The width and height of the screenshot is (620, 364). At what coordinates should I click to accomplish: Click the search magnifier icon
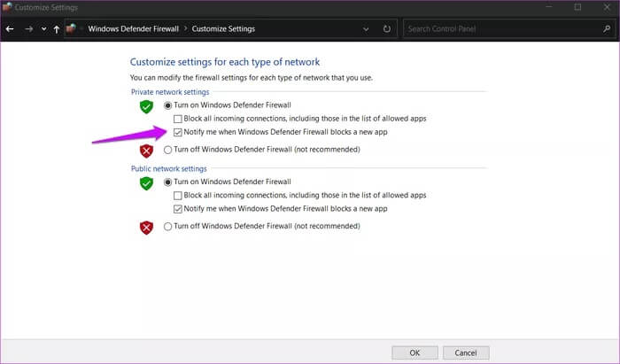point(607,29)
